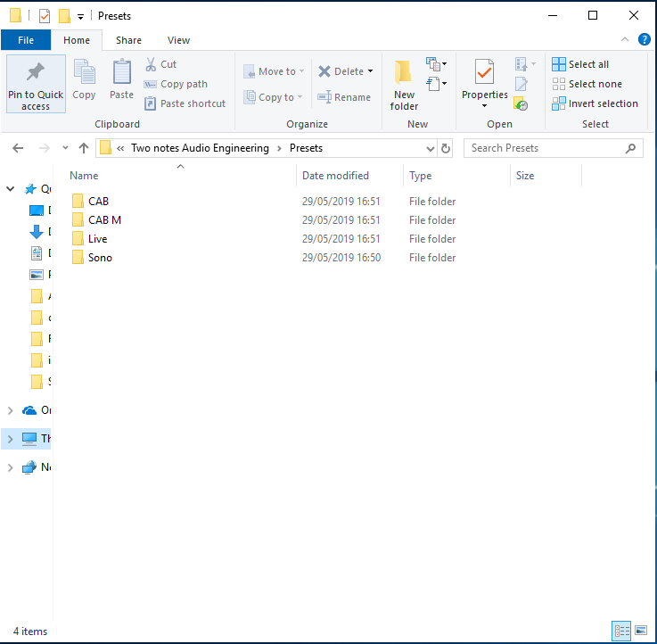Click the Pin to Quick access icon
Viewport: 657px width, 644px height.
(36, 72)
